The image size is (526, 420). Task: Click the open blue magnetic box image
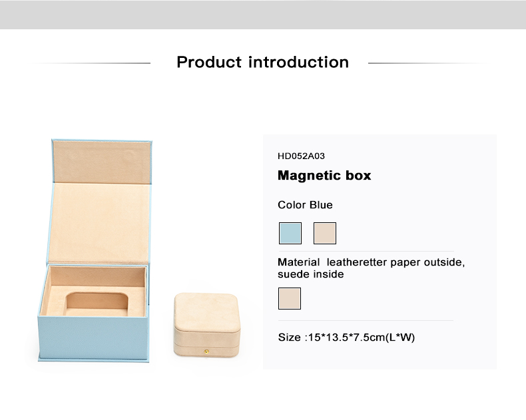pyautogui.click(x=95, y=250)
